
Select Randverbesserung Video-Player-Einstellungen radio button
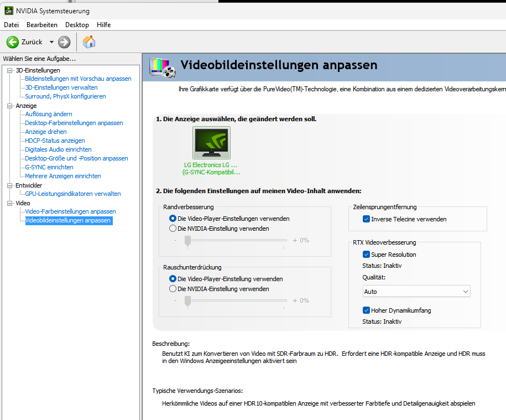(173, 219)
